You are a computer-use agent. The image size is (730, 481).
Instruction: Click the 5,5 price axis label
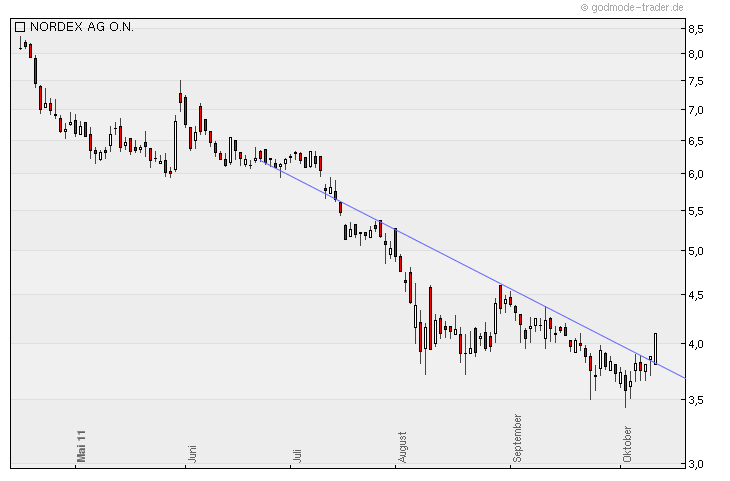click(696, 211)
